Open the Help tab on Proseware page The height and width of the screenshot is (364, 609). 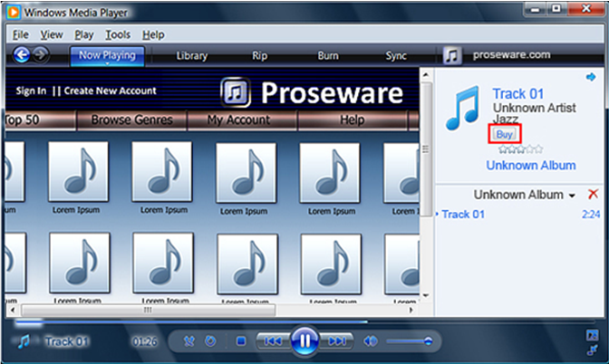(x=353, y=120)
